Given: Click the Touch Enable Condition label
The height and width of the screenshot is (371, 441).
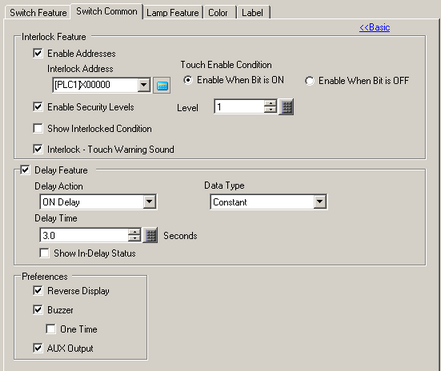Looking at the screenshot, I should coord(226,65).
